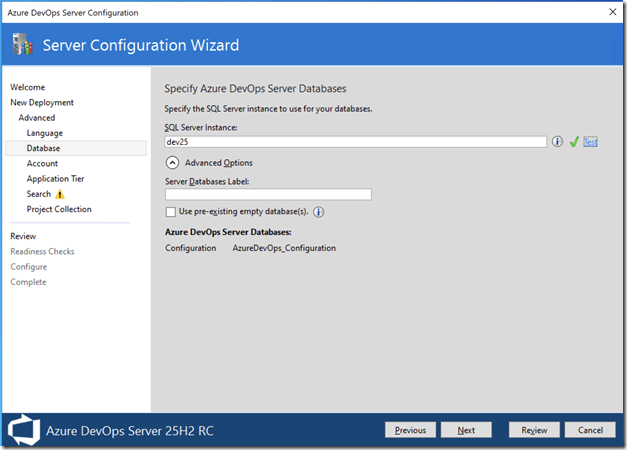Click the warning icon beside Search
The width and height of the screenshot is (627, 450).
pos(60,194)
